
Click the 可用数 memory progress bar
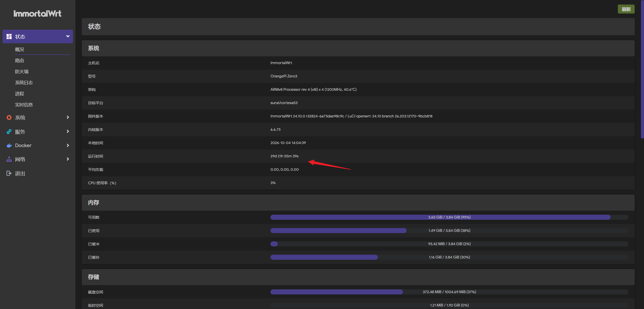click(449, 217)
